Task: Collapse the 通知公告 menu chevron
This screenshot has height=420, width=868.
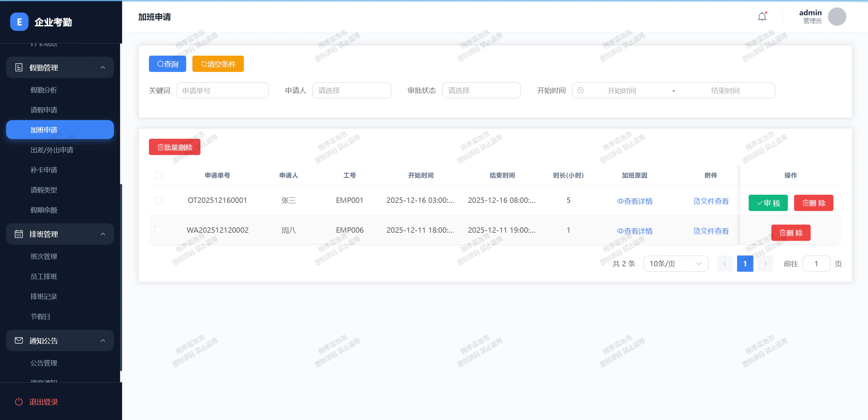Action: [x=103, y=341]
